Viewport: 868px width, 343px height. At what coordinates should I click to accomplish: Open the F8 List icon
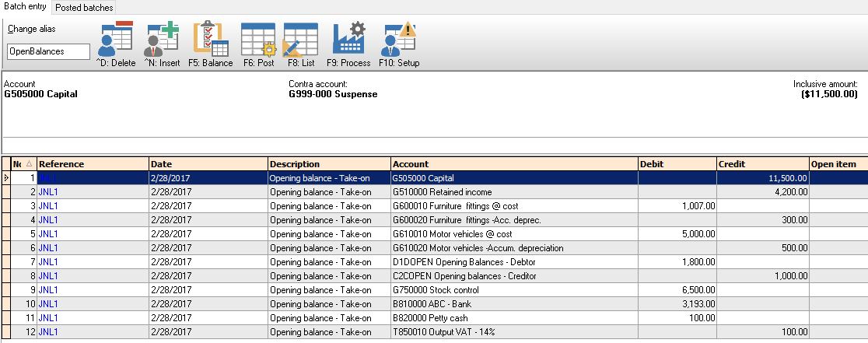[299, 39]
